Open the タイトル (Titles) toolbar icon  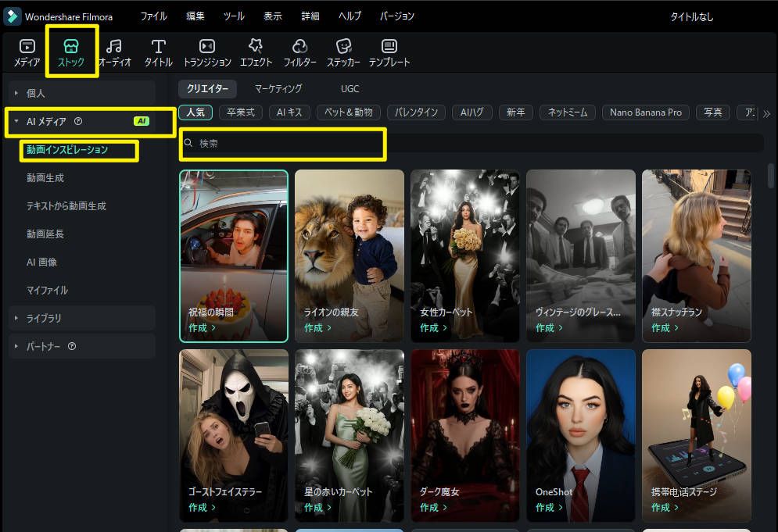click(158, 52)
